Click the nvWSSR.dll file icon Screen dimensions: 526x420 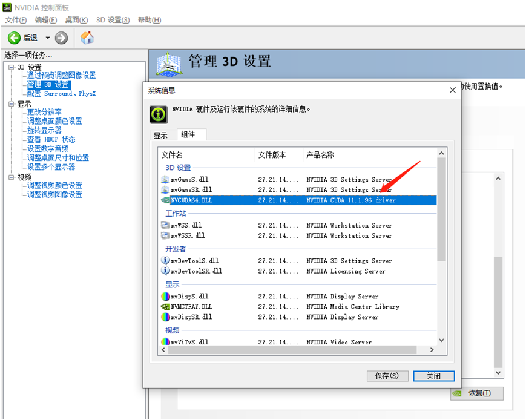tap(165, 236)
